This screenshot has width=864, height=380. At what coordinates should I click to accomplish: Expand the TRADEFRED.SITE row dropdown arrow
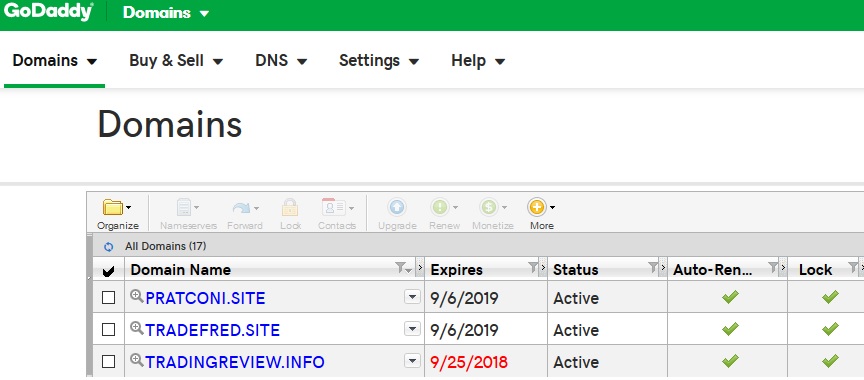click(x=412, y=329)
